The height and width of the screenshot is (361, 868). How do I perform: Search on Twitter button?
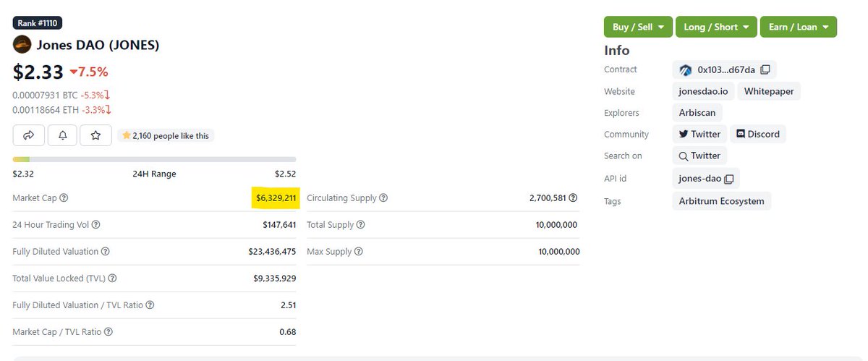pyautogui.click(x=699, y=156)
